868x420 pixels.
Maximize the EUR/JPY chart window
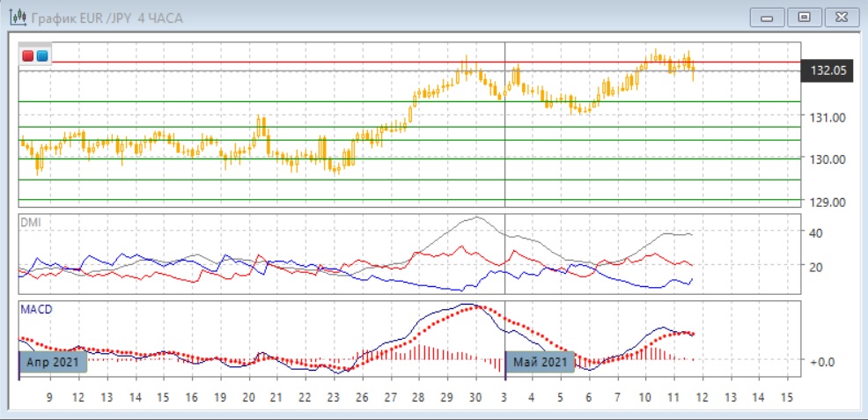tap(804, 17)
